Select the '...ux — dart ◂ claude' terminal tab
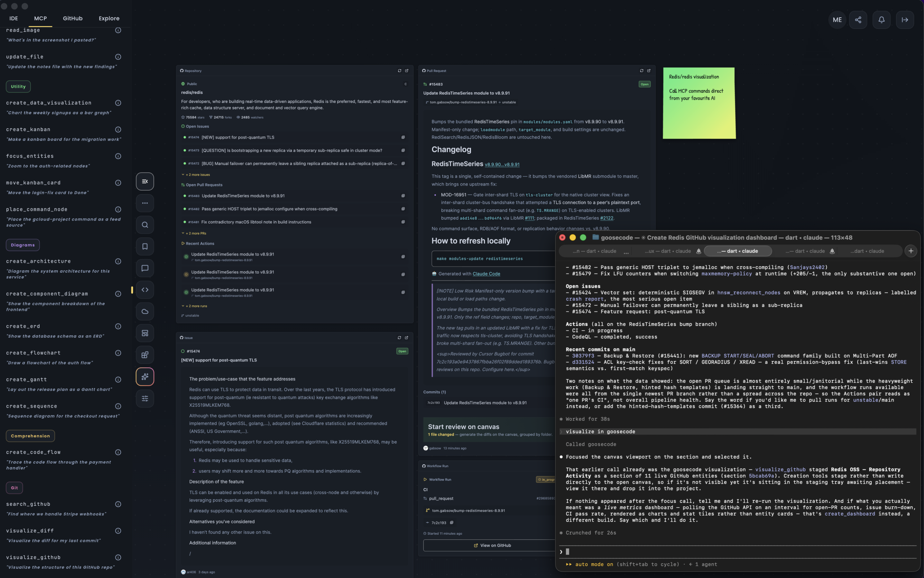Viewport: 924px width, 578px height. 668,251
